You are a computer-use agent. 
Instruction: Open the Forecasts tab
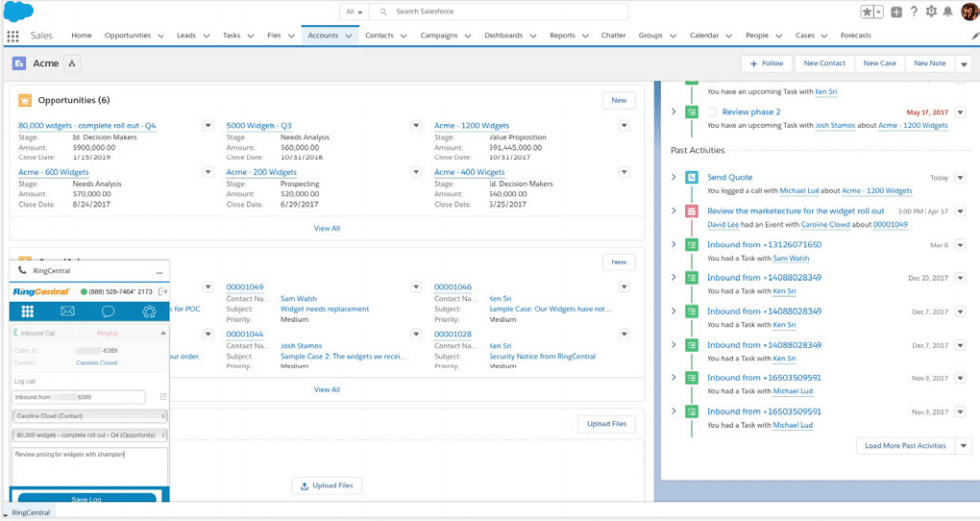point(856,36)
